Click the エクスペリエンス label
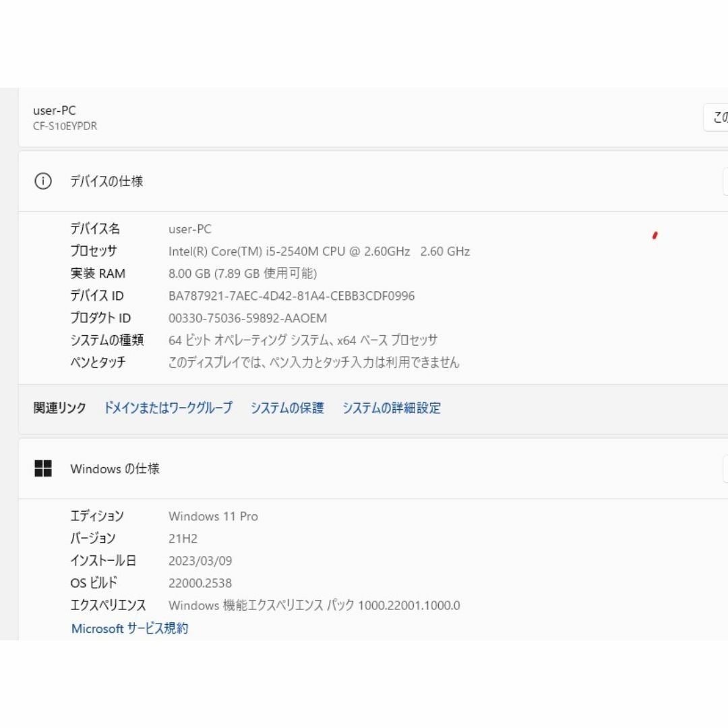This screenshot has width=728, height=728. (108, 605)
